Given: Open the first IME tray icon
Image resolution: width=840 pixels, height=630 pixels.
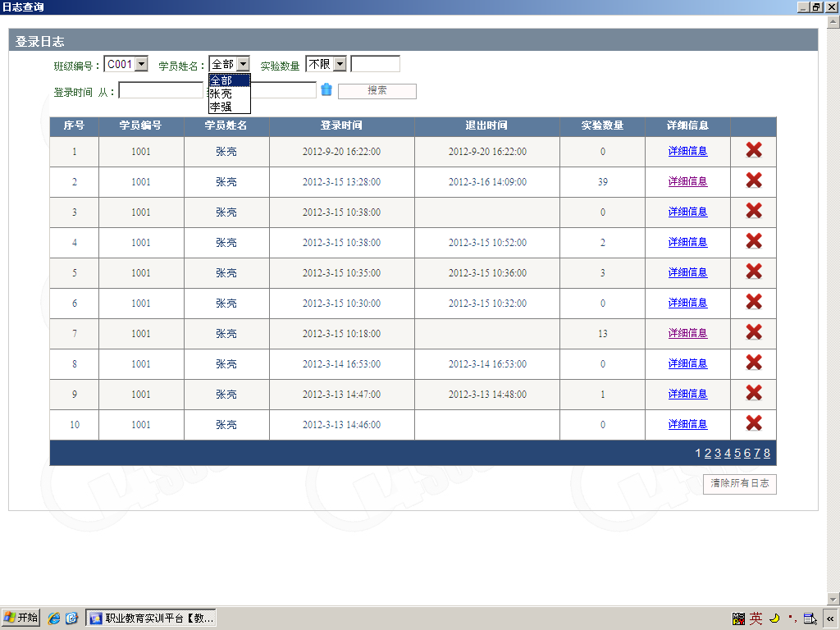Looking at the screenshot, I should [x=738, y=619].
